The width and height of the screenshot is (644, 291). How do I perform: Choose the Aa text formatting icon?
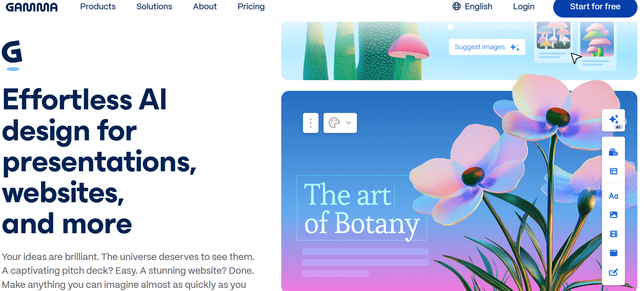[613, 196]
